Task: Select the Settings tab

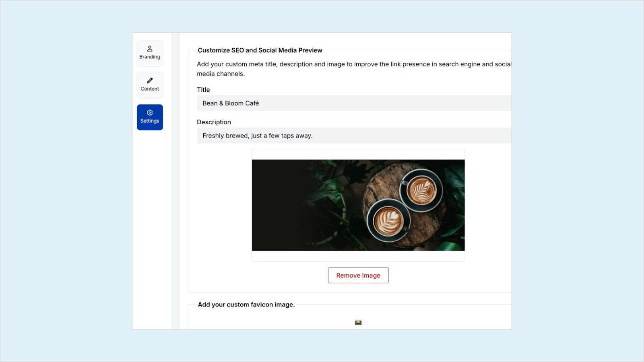Action: 150,117
